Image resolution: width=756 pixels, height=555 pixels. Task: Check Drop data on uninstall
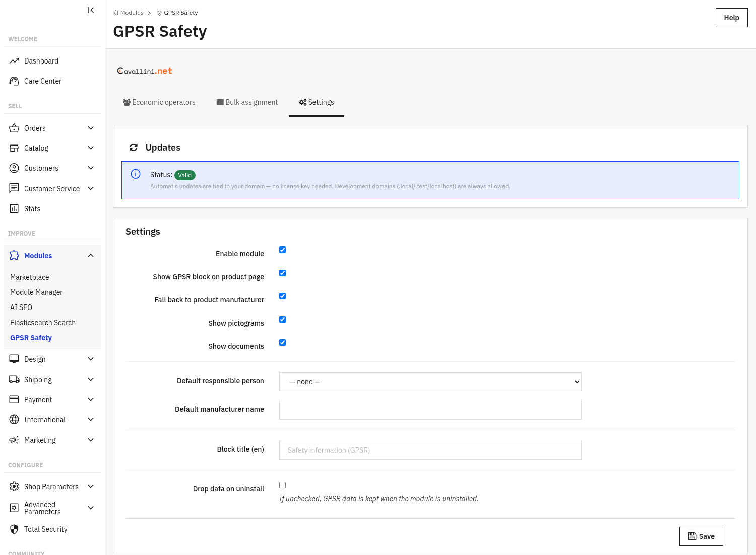coord(283,485)
